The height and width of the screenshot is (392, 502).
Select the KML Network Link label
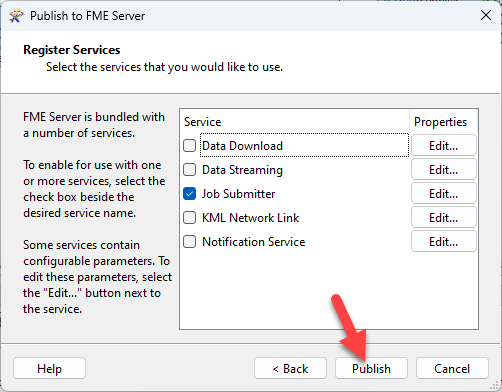[x=251, y=218]
